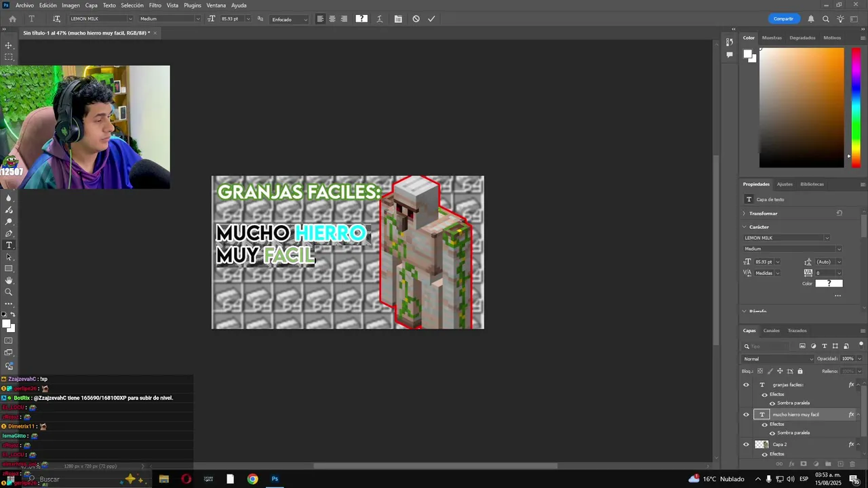Screen dimensions: 868x488
Task: Click the font size field in Properties
Action: tap(764, 262)
